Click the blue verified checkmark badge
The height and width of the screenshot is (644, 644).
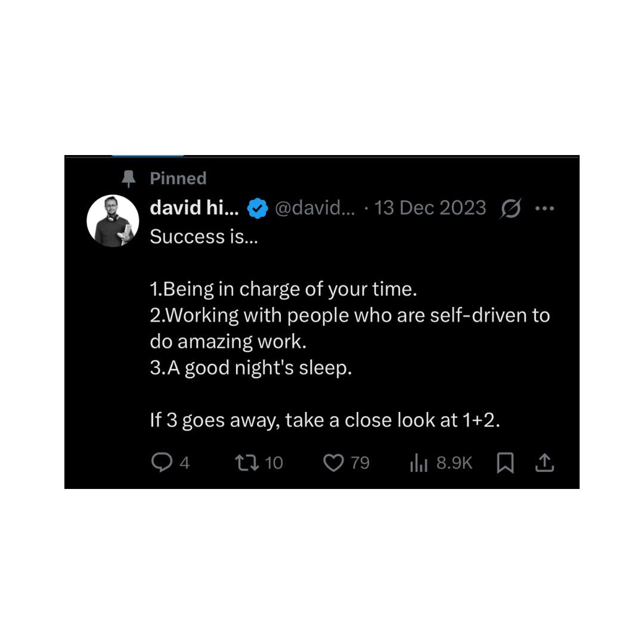point(258,208)
